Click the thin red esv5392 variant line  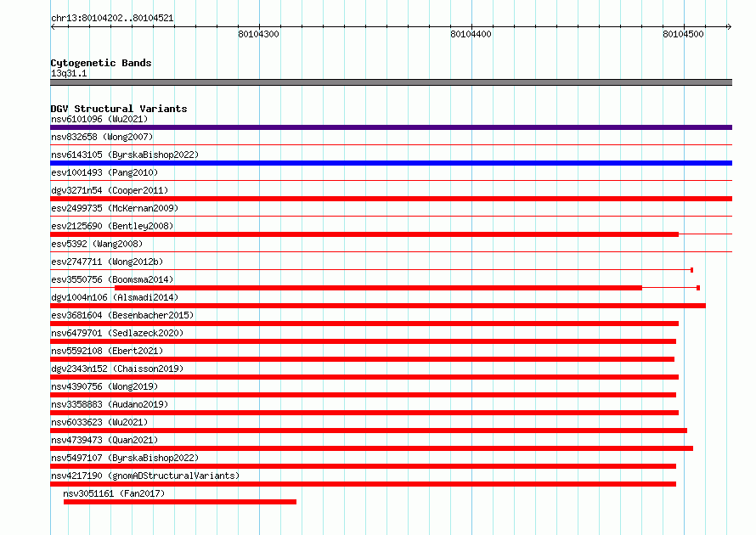(x=391, y=251)
